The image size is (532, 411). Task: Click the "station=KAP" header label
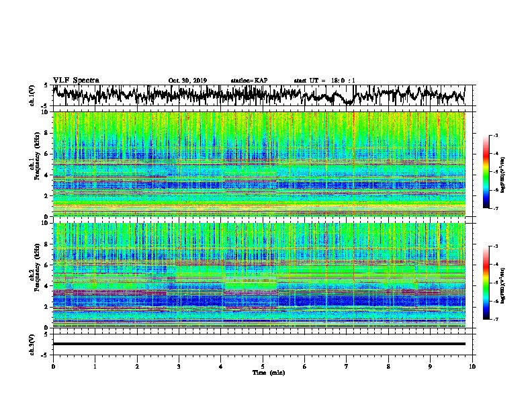pyautogui.click(x=249, y=81)
